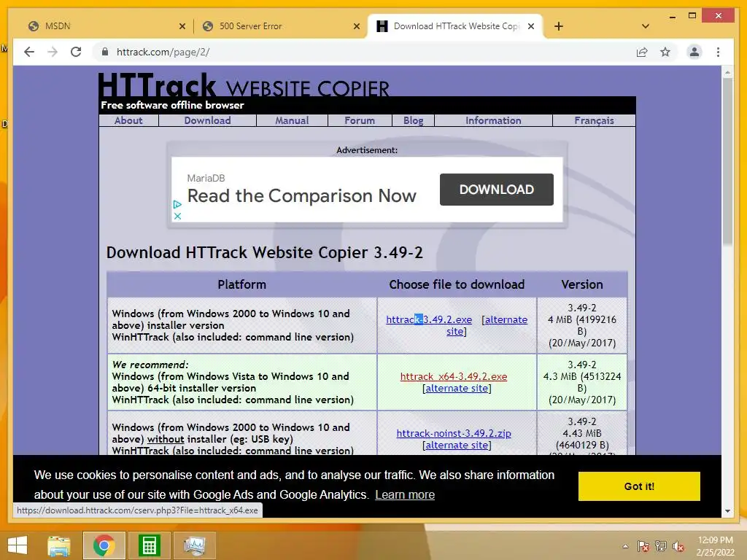Bookmark this page with the star icon
Image resolution: width=747 pixels, height=560 pixels.
[x=665, y=52]
